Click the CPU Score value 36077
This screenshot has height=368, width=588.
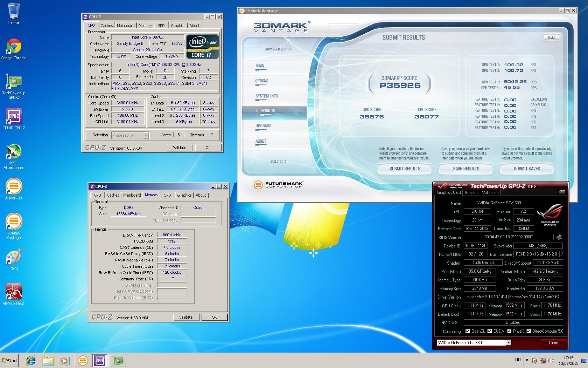427,117
